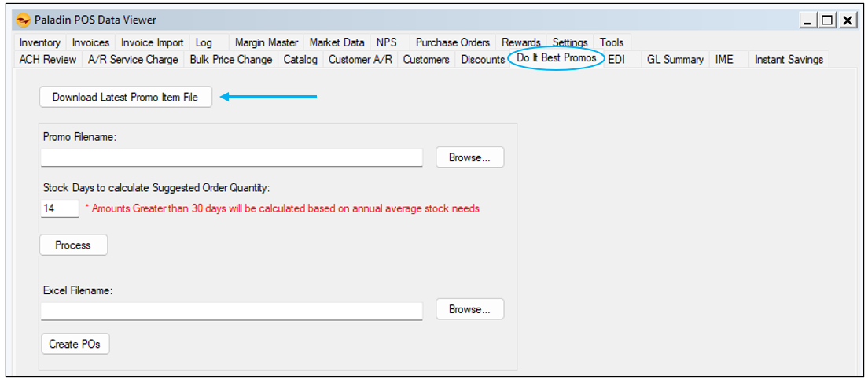Screen dimensions: 868x380
Task: Click the Stock Days value field
Action: [60, 208]
